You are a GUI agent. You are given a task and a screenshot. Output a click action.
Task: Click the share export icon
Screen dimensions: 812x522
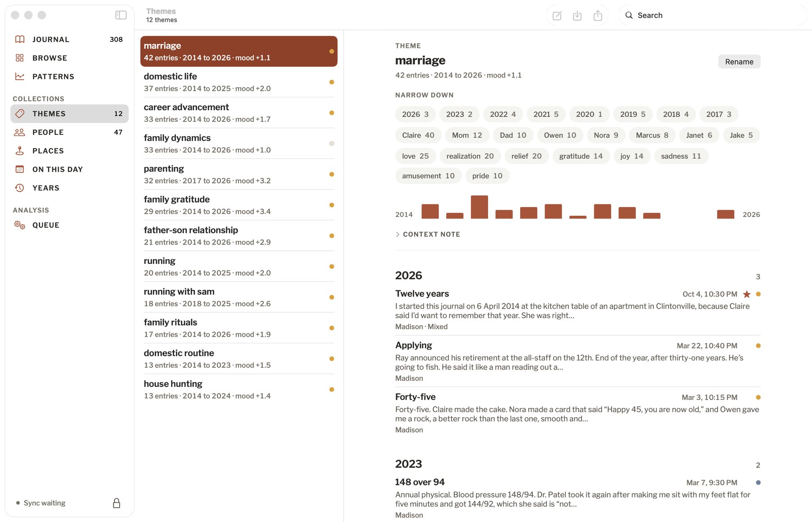click(x=598, y=16)
